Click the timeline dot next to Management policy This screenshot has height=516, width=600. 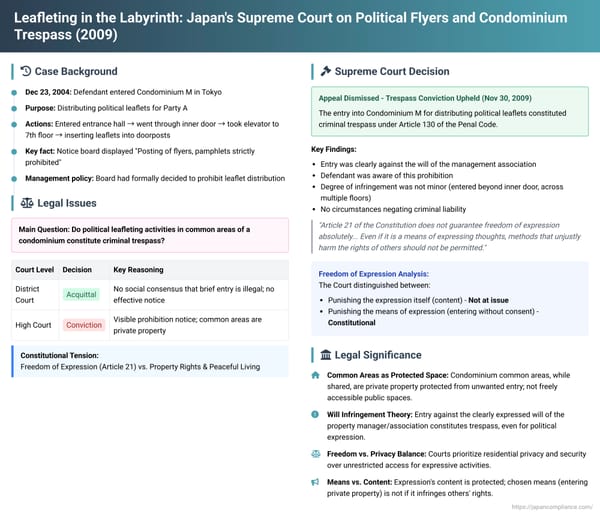click(x=14, y=177)
